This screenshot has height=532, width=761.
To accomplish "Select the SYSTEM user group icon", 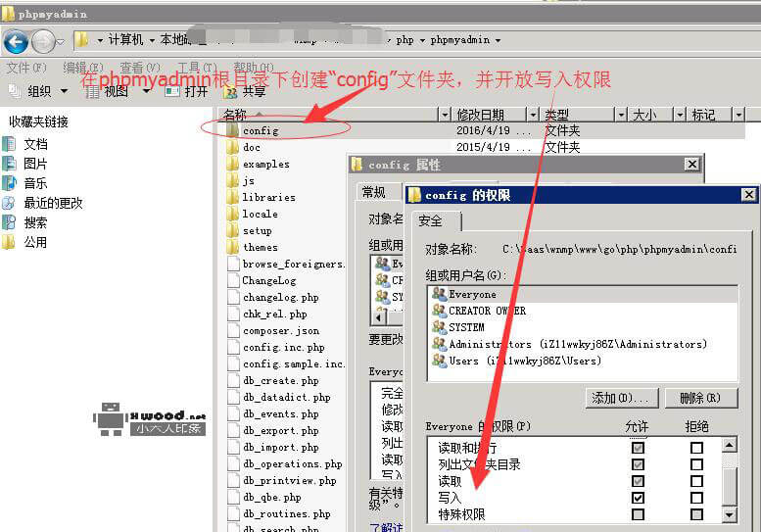I will tap(439, 326).
